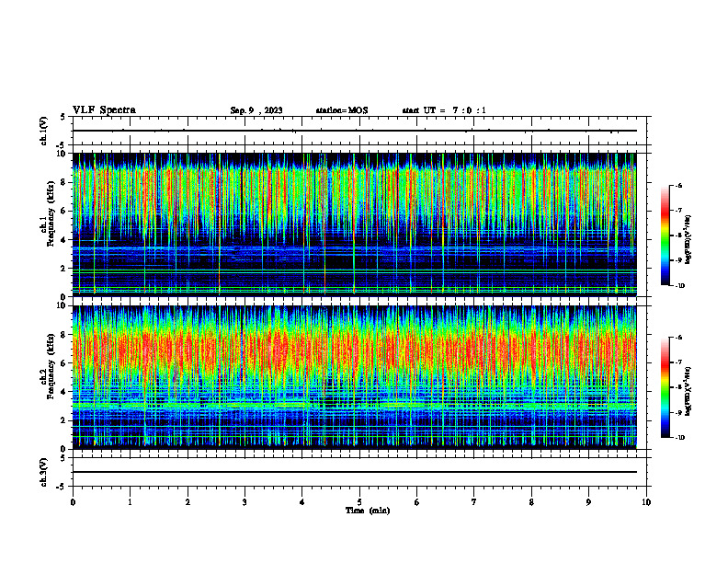728x563 pixels.
Task: Click the ch.2 spectrogram panel
Action: [x=355, y=377]
